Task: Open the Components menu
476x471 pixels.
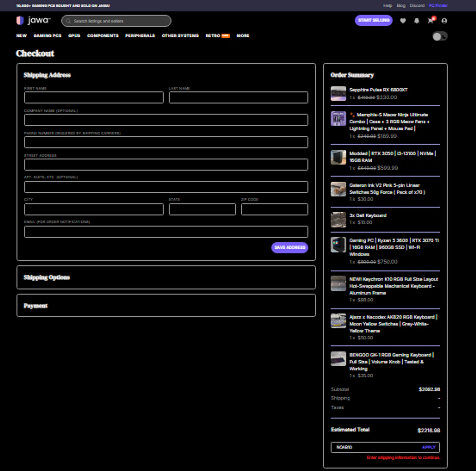Action: tap(103, 36)
